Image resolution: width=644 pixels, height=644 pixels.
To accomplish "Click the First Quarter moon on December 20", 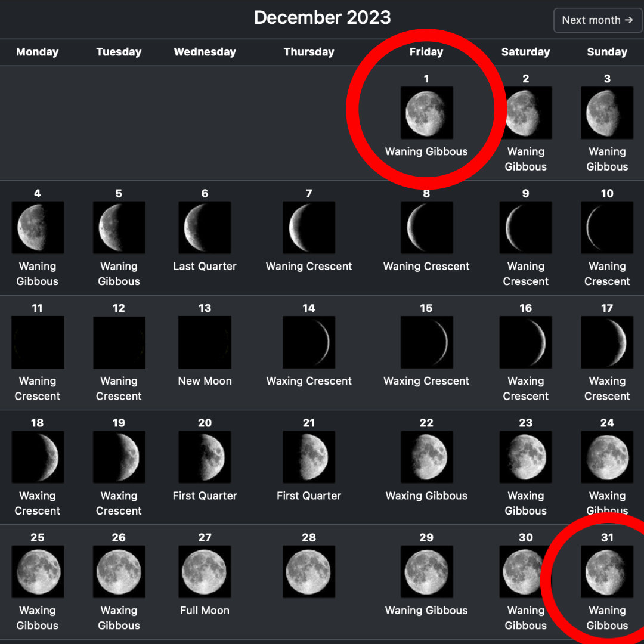I will click(205, 457).
